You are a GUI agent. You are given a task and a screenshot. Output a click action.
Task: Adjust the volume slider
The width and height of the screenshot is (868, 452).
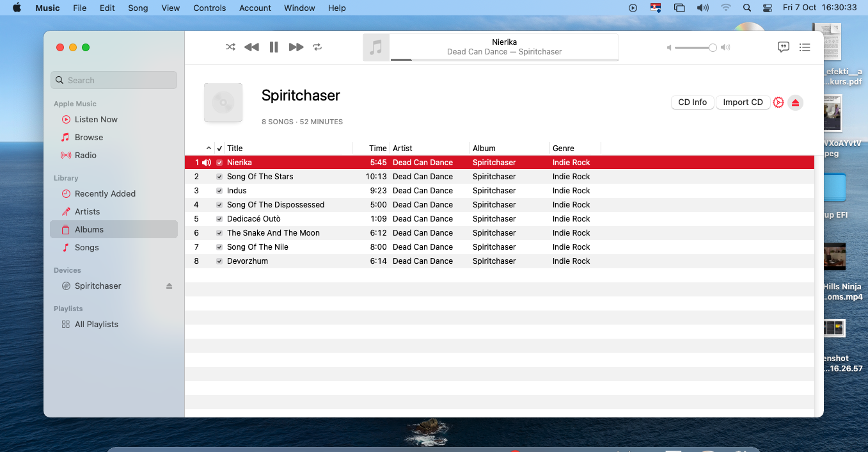tap(695, 47)
